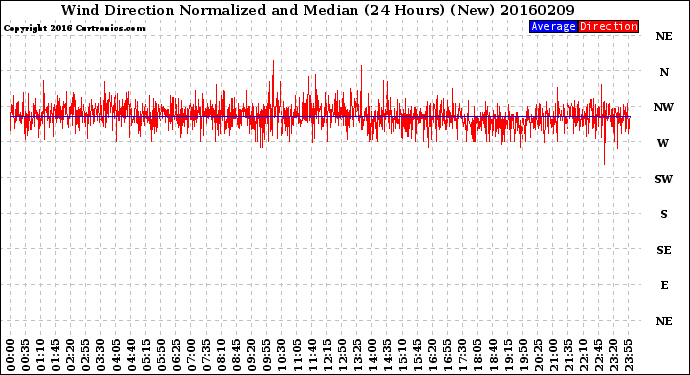Viewport: 690px width, 375px height.
Task: Click the 08:10 time label
Action: (x=221, y=355)
